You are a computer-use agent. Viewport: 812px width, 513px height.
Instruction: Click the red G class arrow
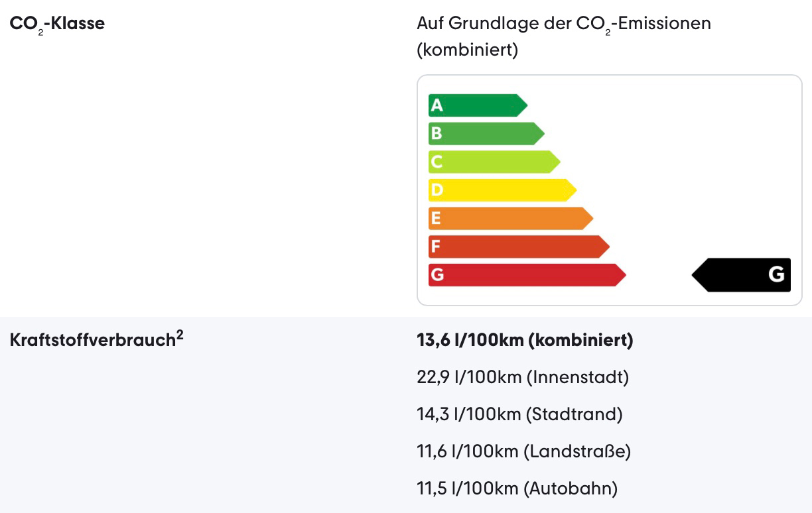pos(525,275)
